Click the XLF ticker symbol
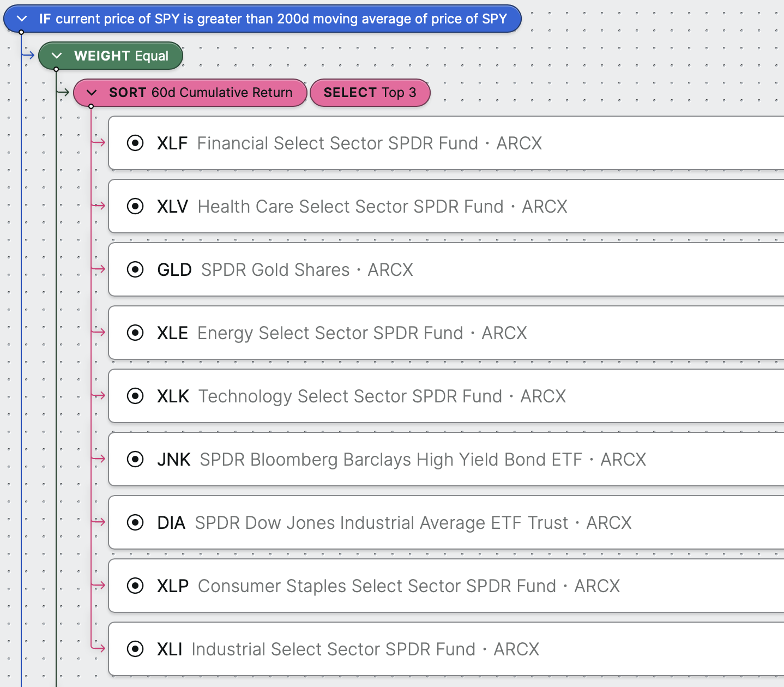784x687 pixels. 172,143
